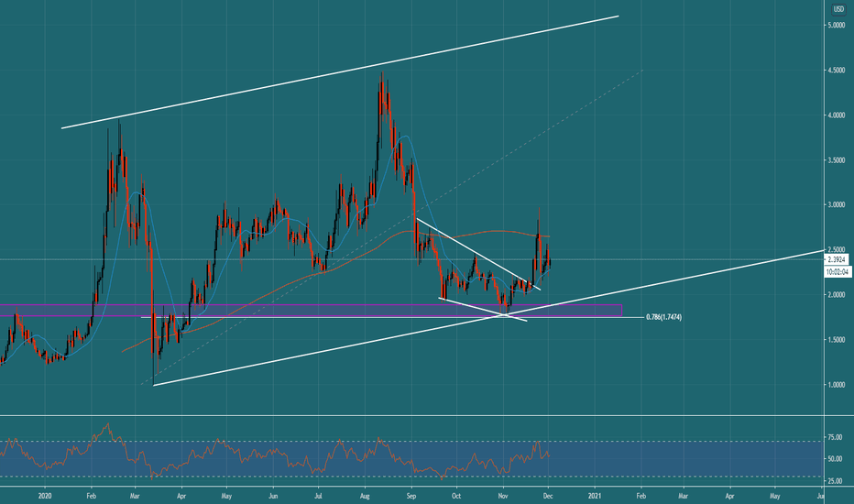
Task: Select the 0.786(1.7474) Fibonacci level label
Action: pos(663,317)
